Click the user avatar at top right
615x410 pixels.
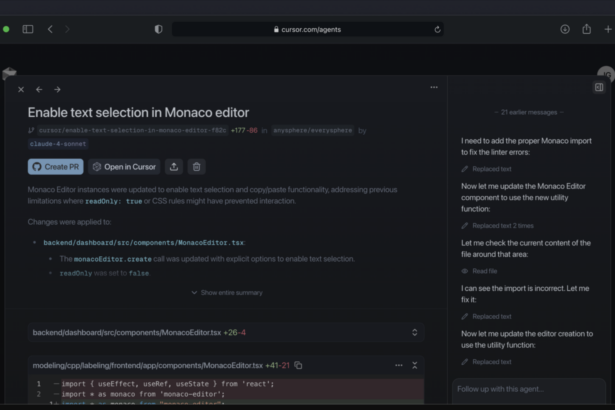(x=606, y=74)
